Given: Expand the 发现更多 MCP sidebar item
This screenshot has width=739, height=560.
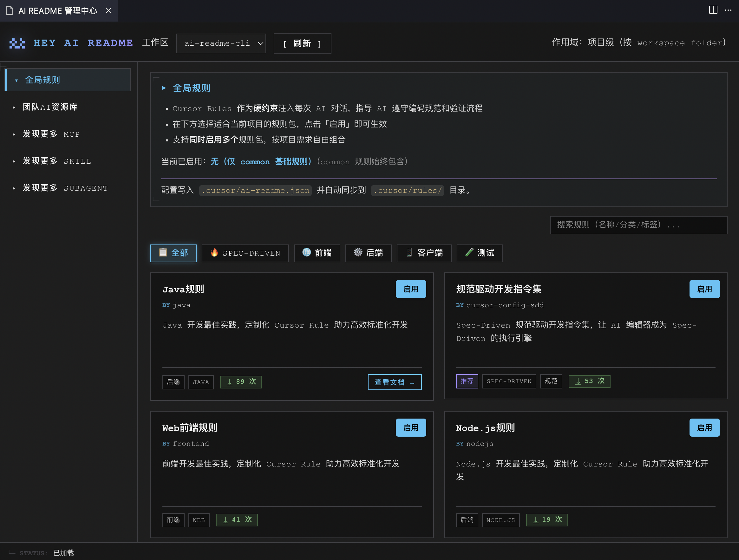Looking at the screenshot, I should tap(68, 134).
